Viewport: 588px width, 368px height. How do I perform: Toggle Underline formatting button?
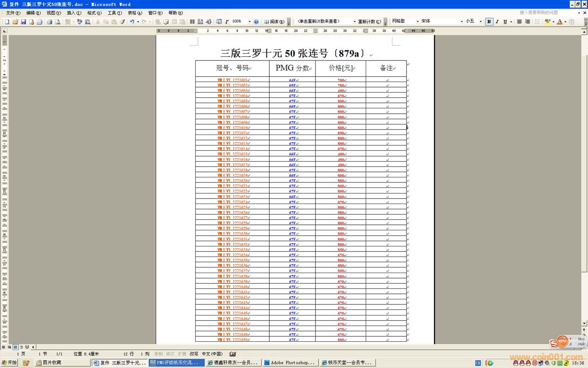(505, 22)
